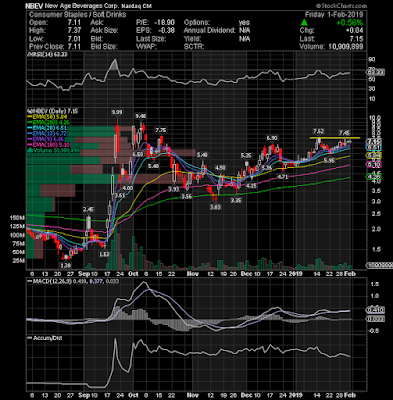Click the 4.71 price label
Image resolution: width=393 pixels, height=400 pixels.
[282, 177]
